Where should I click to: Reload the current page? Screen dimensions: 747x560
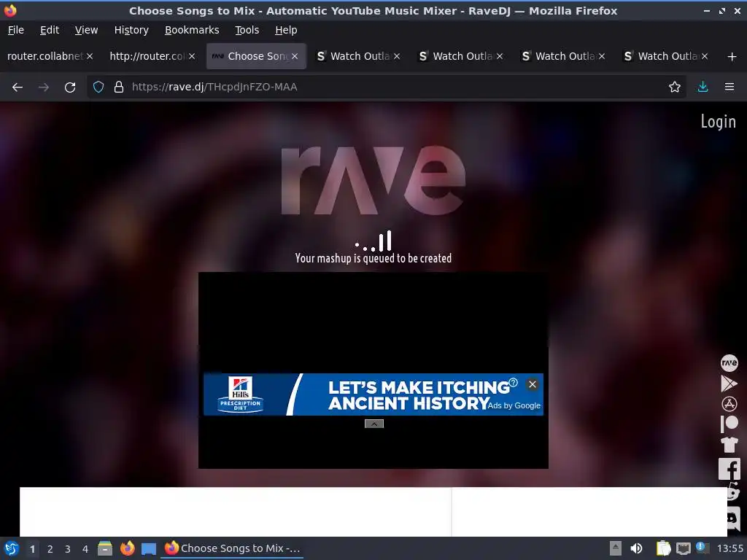[70, 87]
